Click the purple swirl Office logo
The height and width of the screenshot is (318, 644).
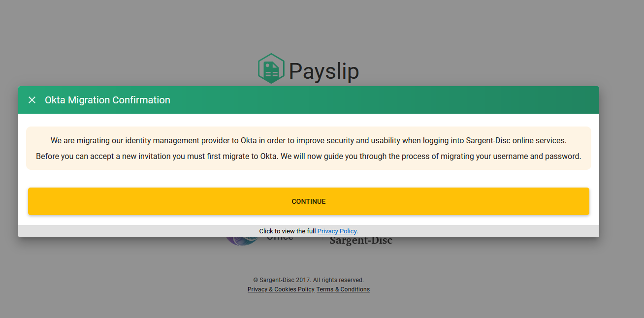(x=241, y=241)
